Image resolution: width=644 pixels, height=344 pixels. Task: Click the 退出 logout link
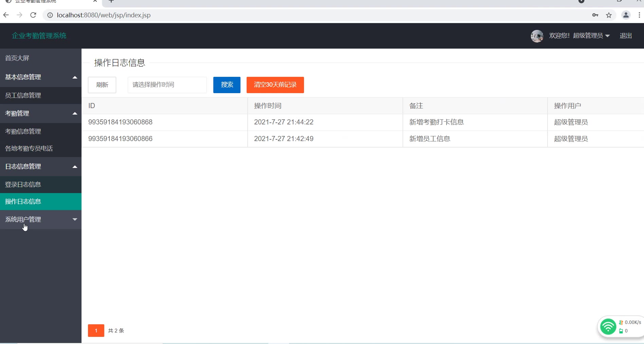pyautogui.click(x=626, y=36)
